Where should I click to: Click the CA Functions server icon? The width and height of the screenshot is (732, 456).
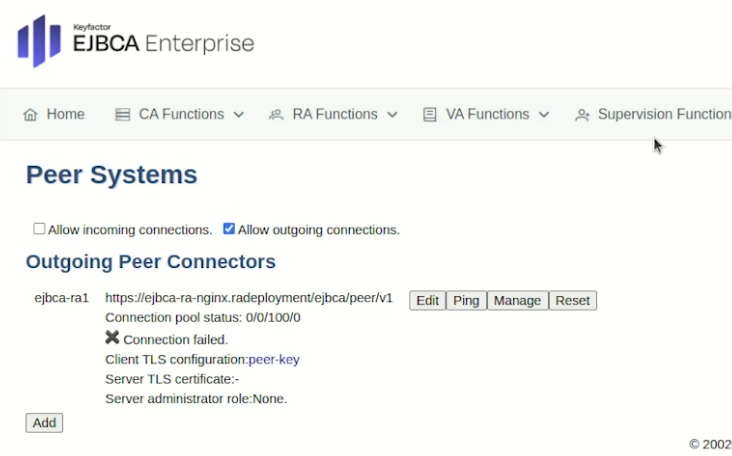(123, 115)
